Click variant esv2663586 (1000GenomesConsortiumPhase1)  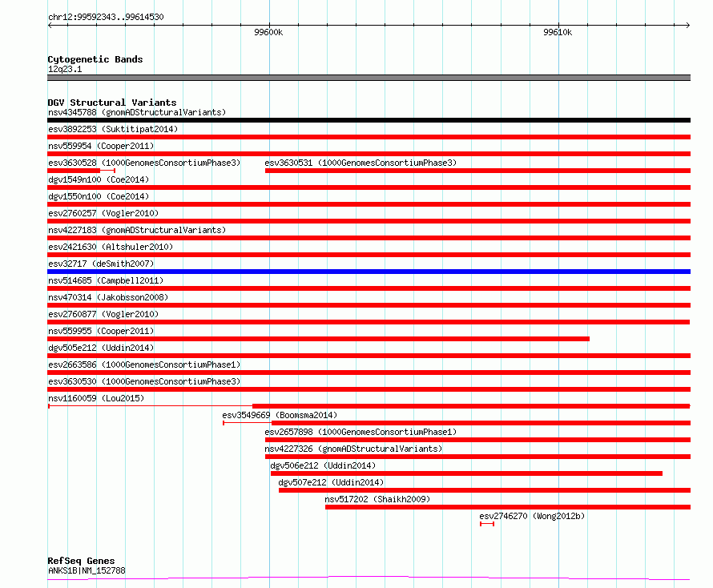(x=143, y=364)
